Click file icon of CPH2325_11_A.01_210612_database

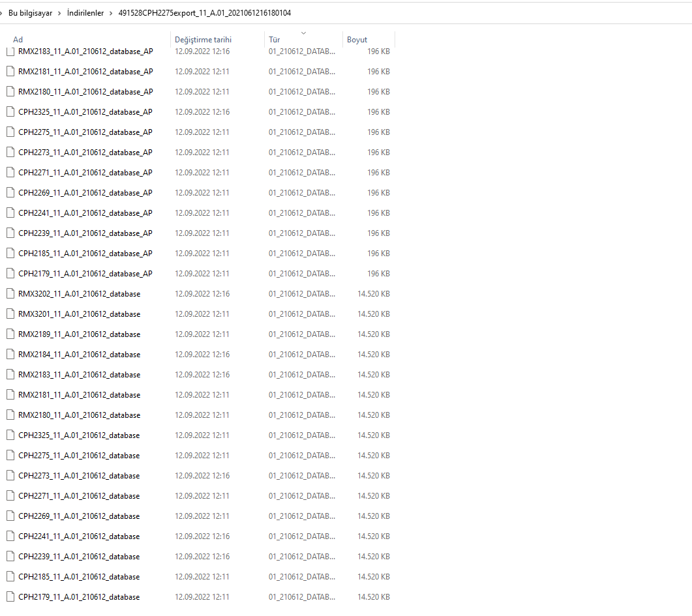[x=10, y=435]
